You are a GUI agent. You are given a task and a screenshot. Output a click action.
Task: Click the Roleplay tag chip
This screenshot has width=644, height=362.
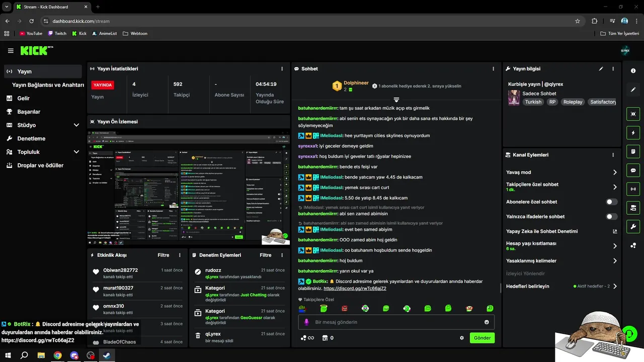pos(573,102)
